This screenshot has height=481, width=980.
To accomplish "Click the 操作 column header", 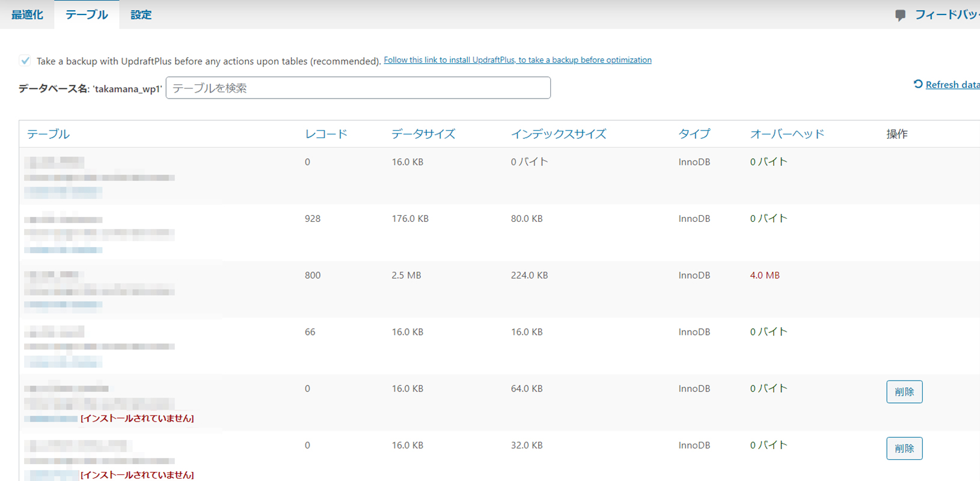I will pos(896,134).
